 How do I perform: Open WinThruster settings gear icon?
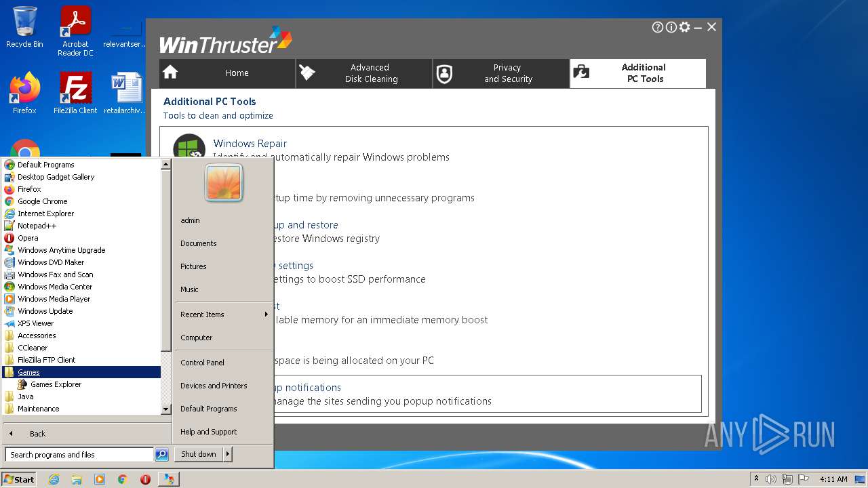click(685, 27)
